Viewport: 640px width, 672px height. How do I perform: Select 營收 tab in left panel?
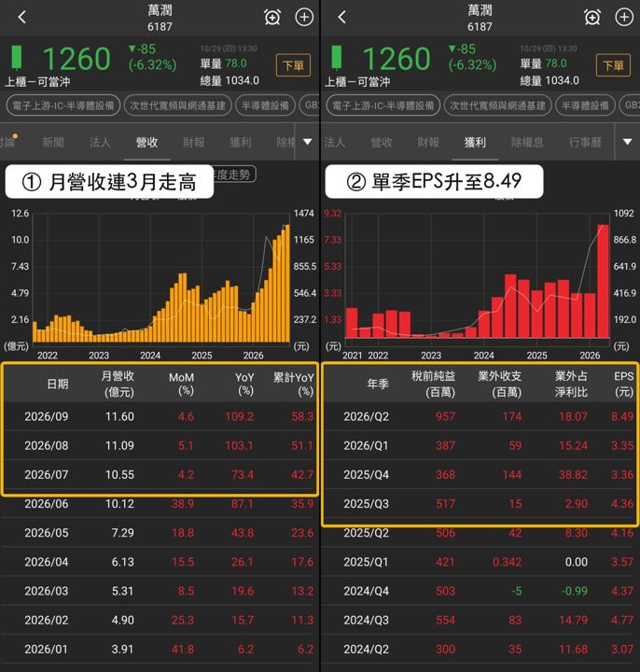146,142
